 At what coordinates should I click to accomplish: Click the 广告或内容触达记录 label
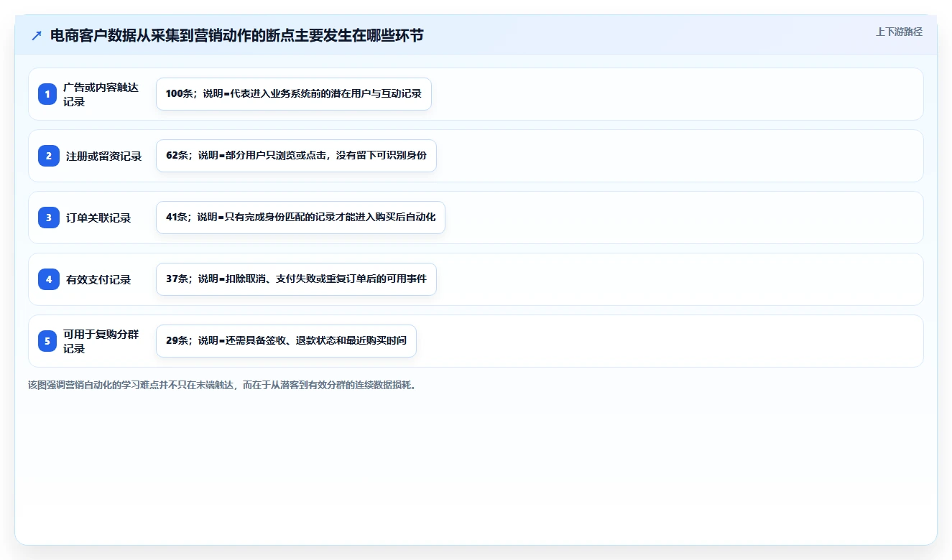[x=101, y=94]
